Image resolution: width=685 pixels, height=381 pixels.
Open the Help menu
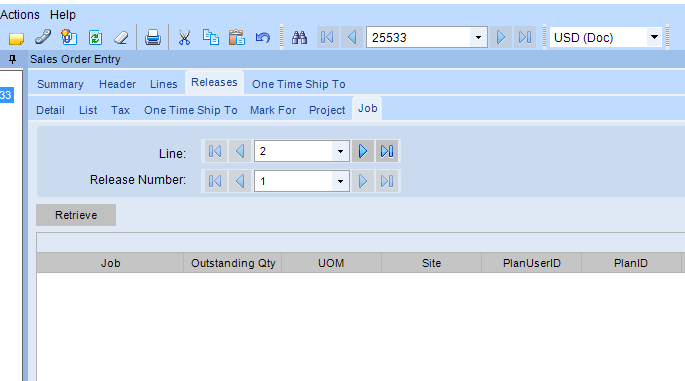(x=63, y=15)
